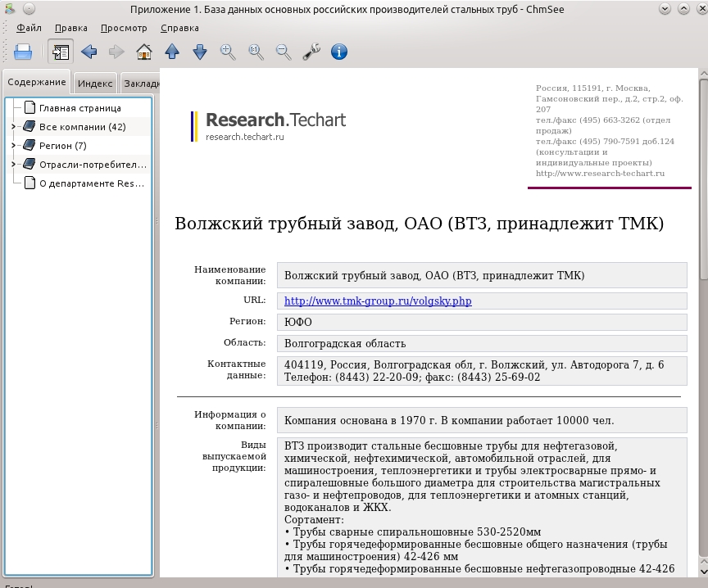Screen dimensions: 708x588
Task: Click page icon beside О департаменте
Action: pos(29,183)
